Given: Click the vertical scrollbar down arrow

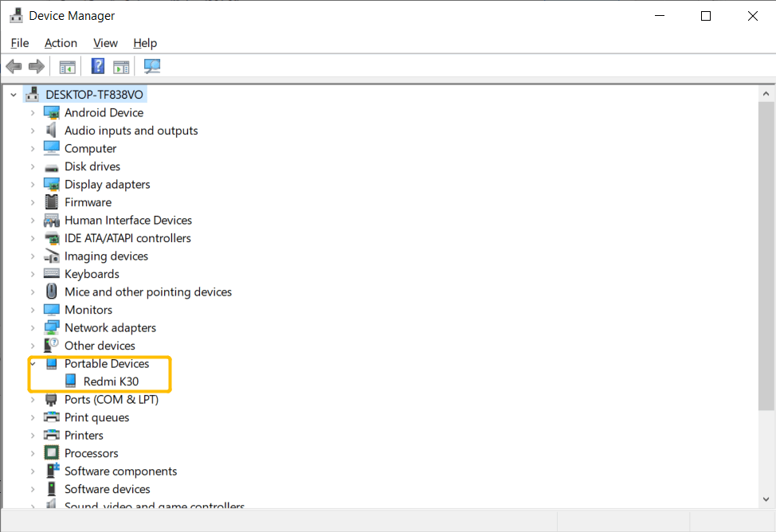Looking at the screenshot, I should point(766,499).
